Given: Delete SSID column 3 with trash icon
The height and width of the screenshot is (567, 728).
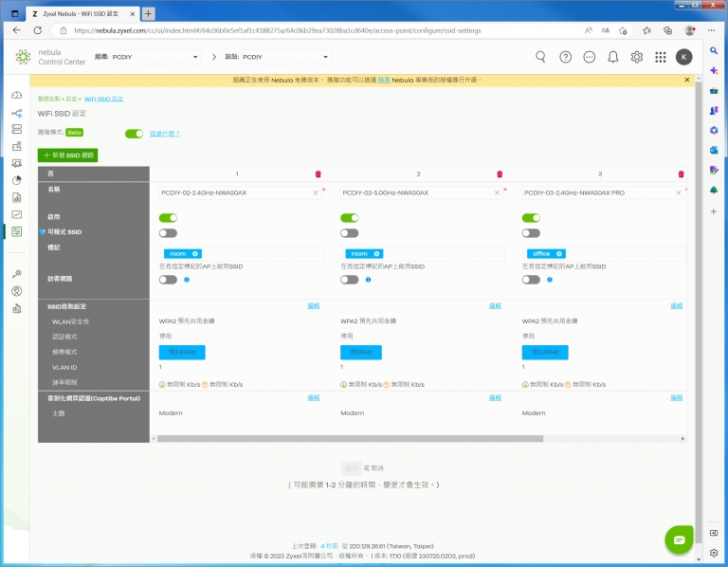Looking at the screenshot, I should click(682, 174).
